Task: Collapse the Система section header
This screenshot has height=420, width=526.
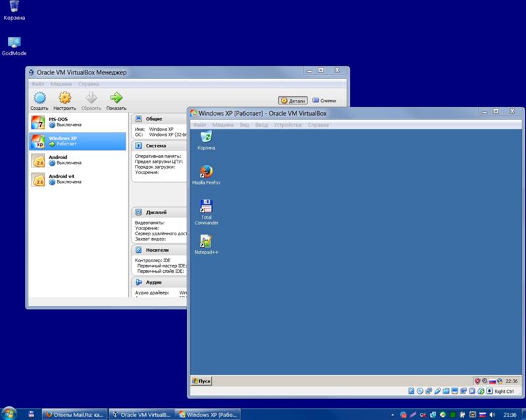Action: (159, 146)
